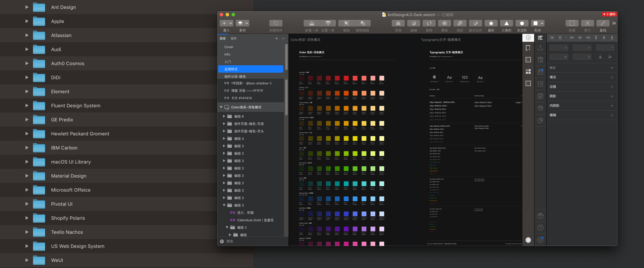Select the Cover page

pos(229,47)
